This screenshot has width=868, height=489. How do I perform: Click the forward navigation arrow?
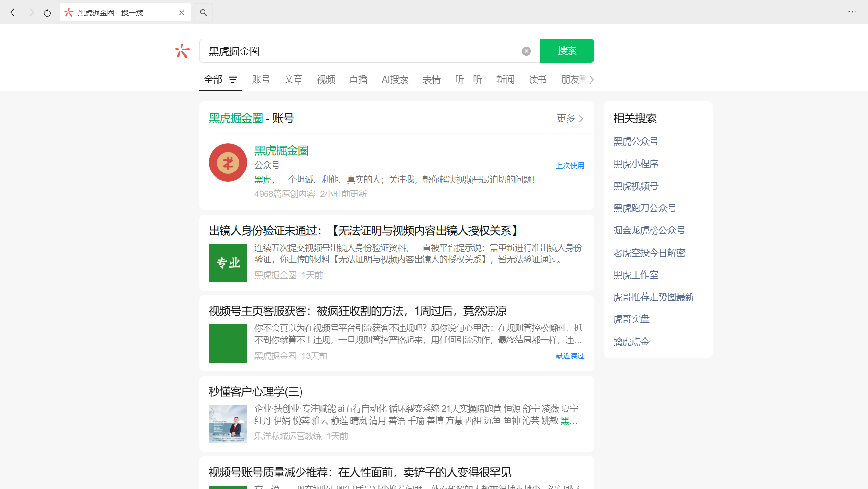click(32, 12)
